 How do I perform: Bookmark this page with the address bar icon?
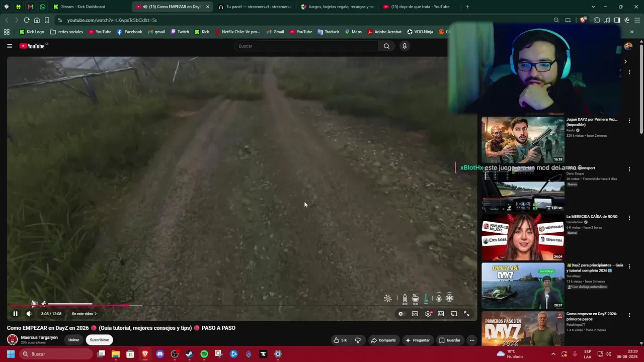(47, 20)
